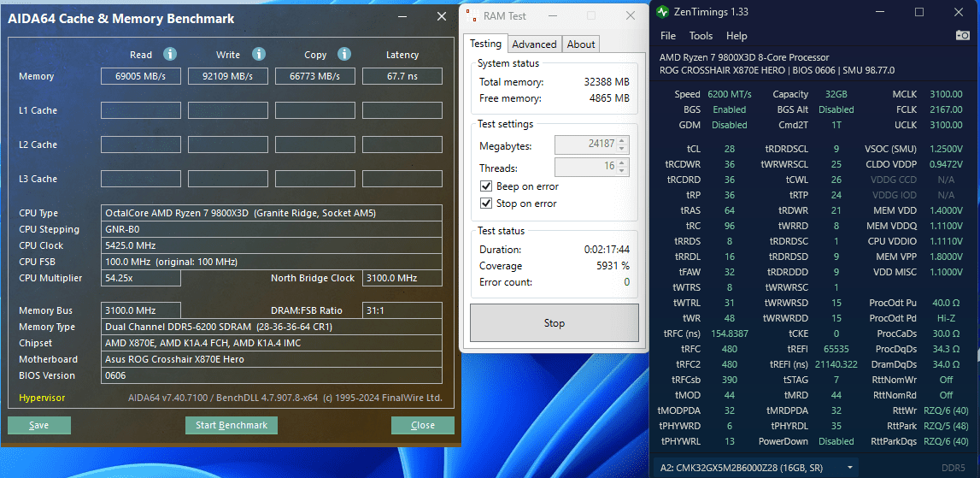The width and height of the screenshot is (980, 478).
Task: Click the Memory Write value 92109 MB/s
Action: click(x=227, y=76)
